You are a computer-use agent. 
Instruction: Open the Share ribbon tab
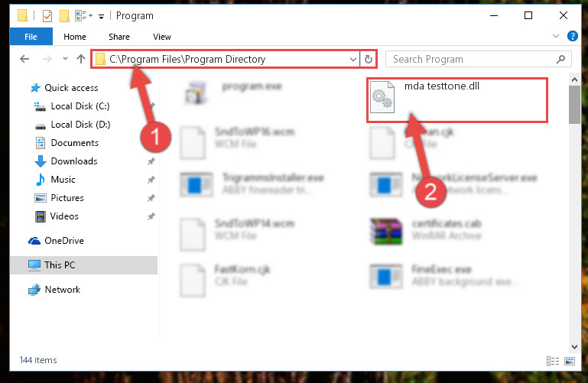(119, 37)
